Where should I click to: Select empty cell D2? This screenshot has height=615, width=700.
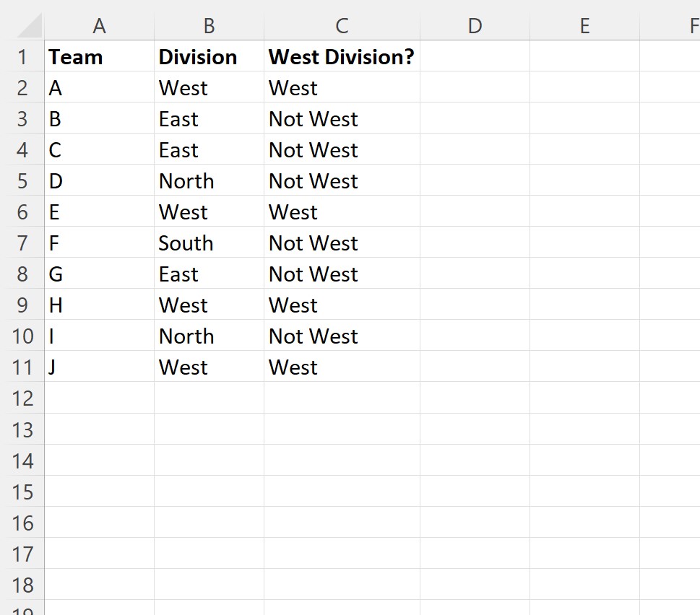[x=475, y=88]
